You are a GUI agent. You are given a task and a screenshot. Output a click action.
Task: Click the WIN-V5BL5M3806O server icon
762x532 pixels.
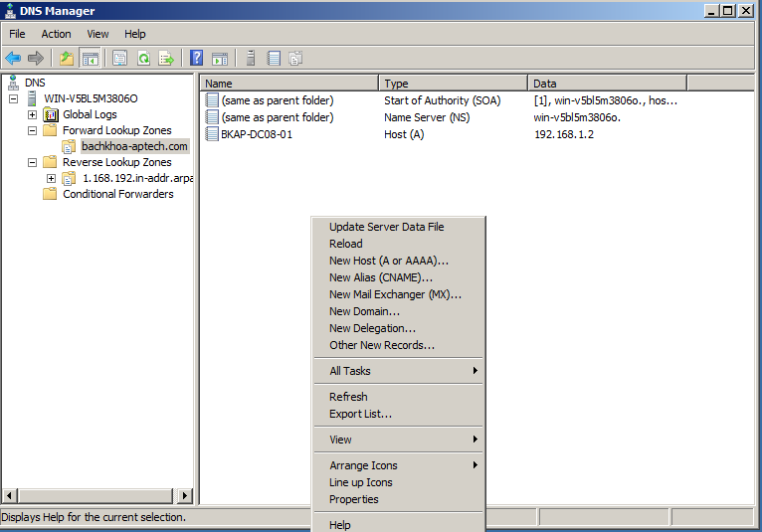32,98
